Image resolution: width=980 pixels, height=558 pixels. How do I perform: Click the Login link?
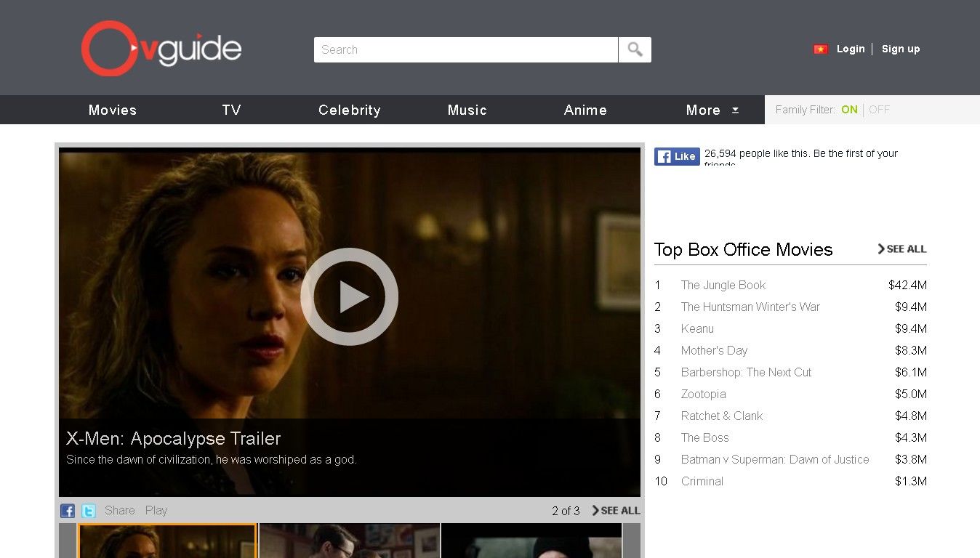pyautogui.click(x=851, y=49)
